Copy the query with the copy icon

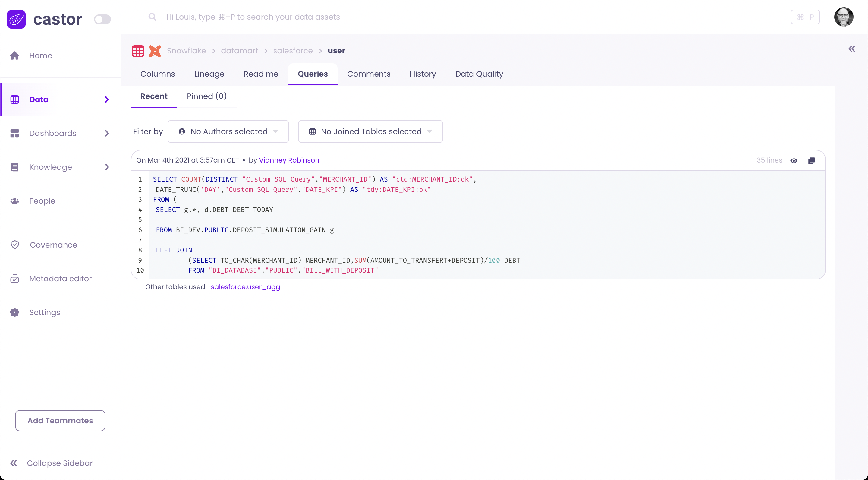point(811,161)
